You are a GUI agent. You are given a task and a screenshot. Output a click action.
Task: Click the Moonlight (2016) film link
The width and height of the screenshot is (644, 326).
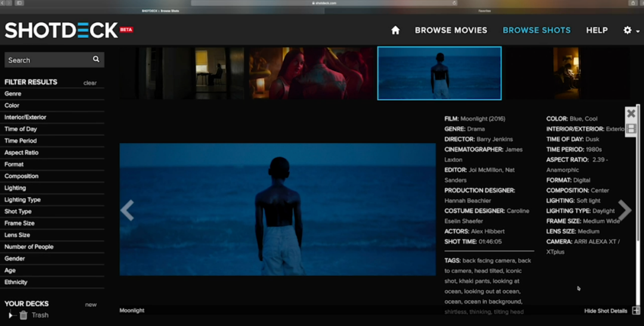482,119
